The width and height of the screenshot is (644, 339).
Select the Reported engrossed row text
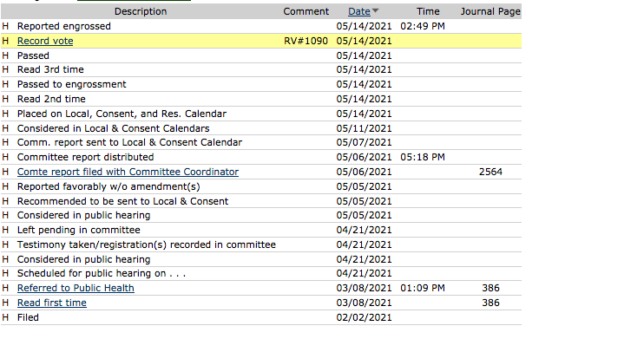[x=64, y=26]
